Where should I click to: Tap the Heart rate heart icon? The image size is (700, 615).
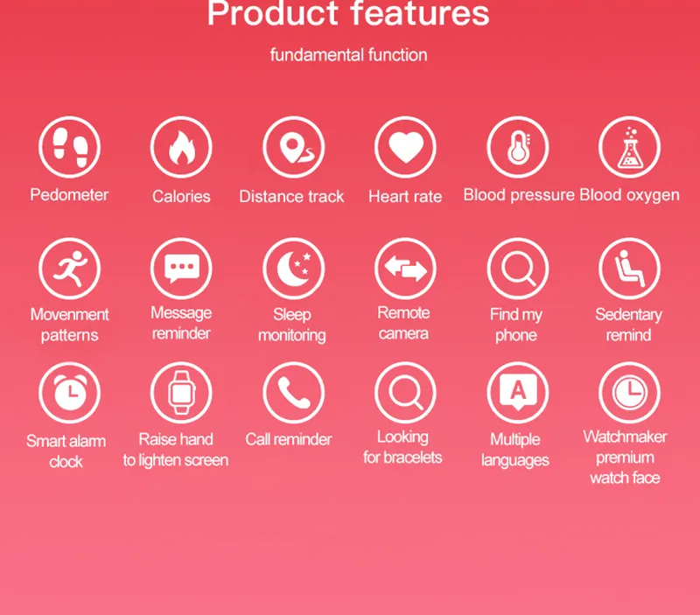tap(405, 147)
